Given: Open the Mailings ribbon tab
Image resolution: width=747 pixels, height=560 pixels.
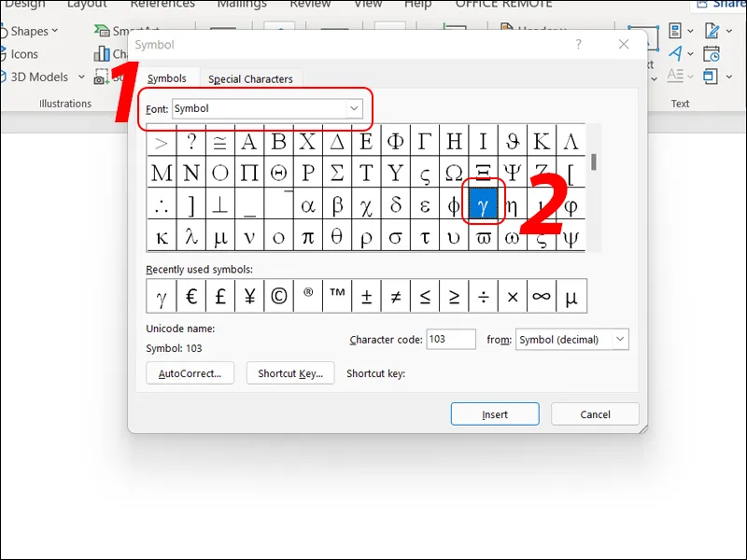Looking at the screenshot, I should point(242,4).
